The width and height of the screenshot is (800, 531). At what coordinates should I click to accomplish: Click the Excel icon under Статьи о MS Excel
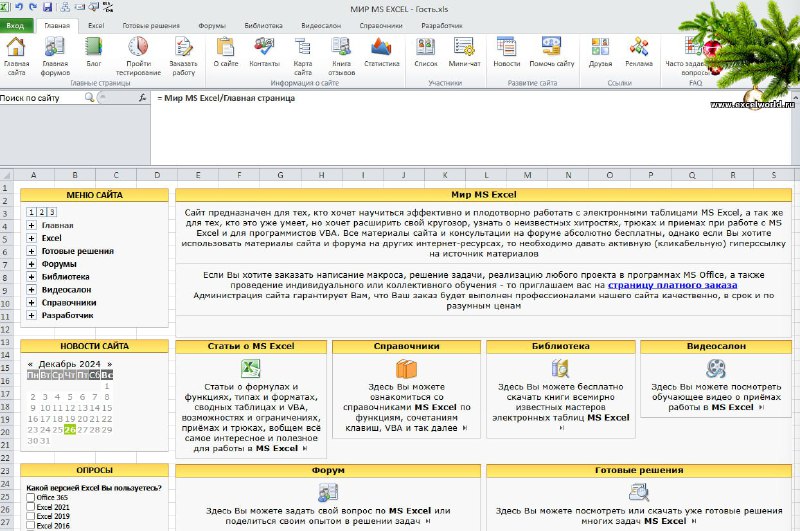[251, 368]
